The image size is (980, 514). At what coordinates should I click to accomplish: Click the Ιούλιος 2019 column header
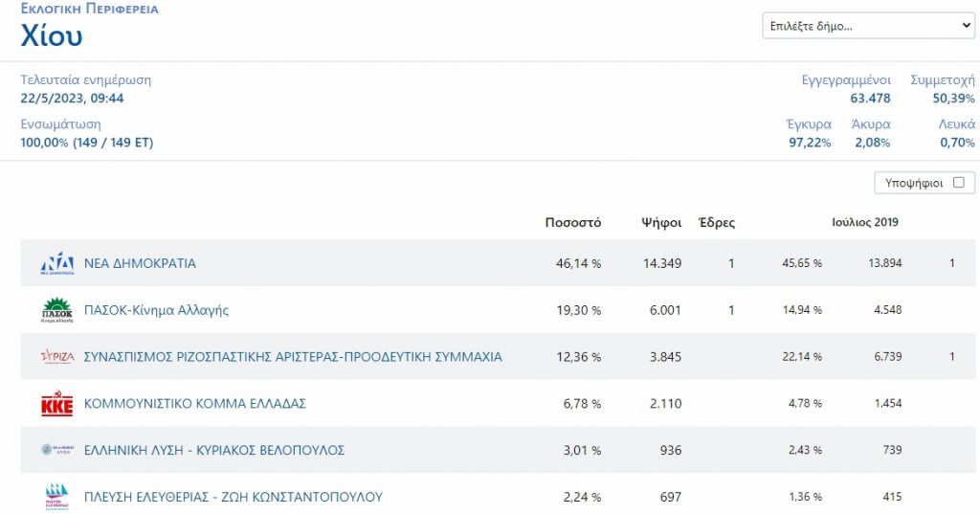(864, 223)
